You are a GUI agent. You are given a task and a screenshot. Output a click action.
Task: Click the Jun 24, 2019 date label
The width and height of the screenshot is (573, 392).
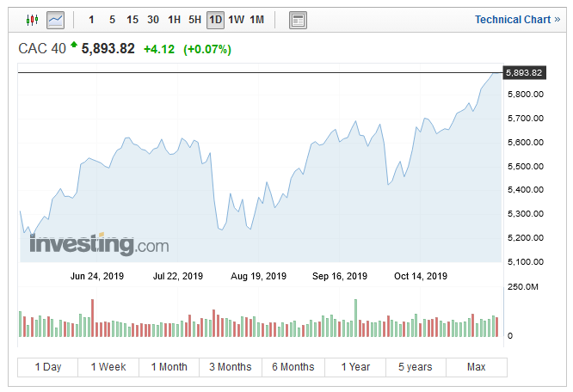coord(97,276)
